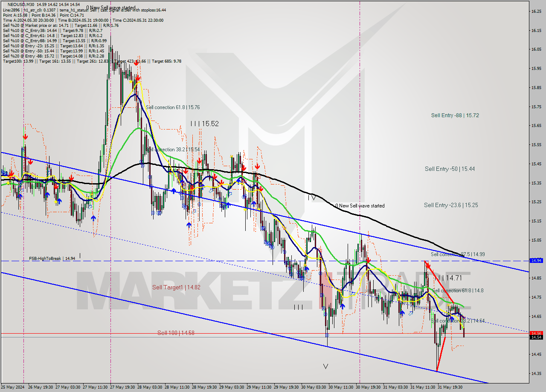Click 'New Sell wave started' beside black average line

pos(360,206)
